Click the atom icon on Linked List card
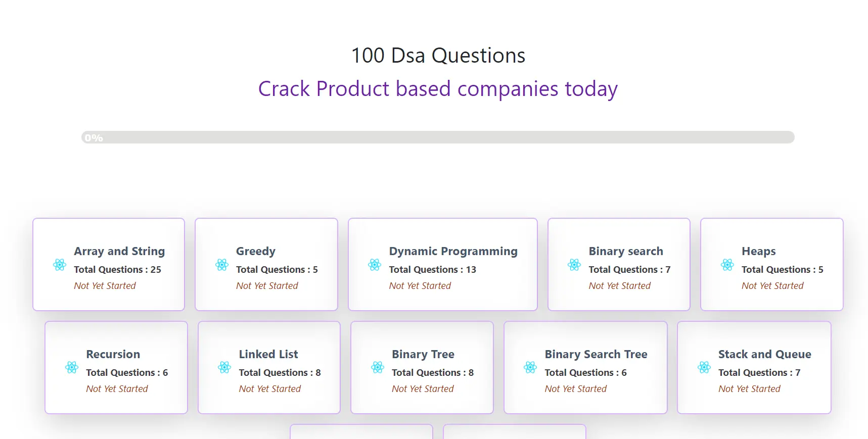Image resolution: width=868 pixels, height=439 pixels. tap(225, 368)
